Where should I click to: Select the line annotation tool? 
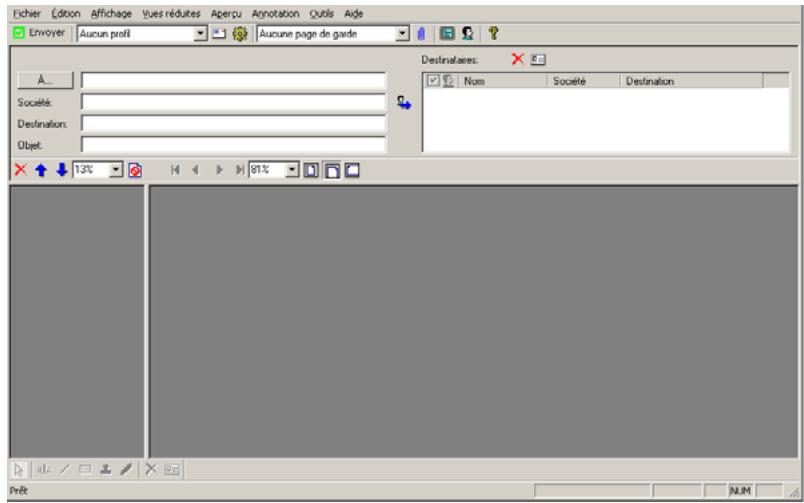click(65, 469)
